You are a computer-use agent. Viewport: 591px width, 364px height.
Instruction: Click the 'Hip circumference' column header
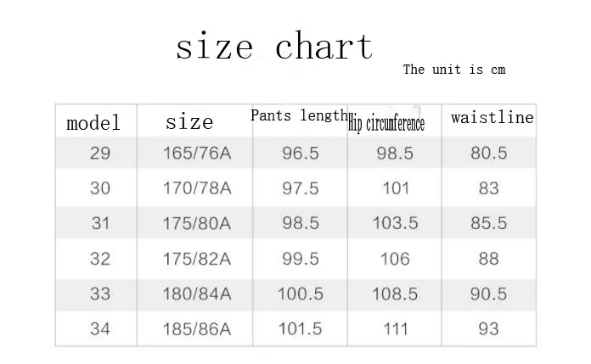click(x=386, y=123)
